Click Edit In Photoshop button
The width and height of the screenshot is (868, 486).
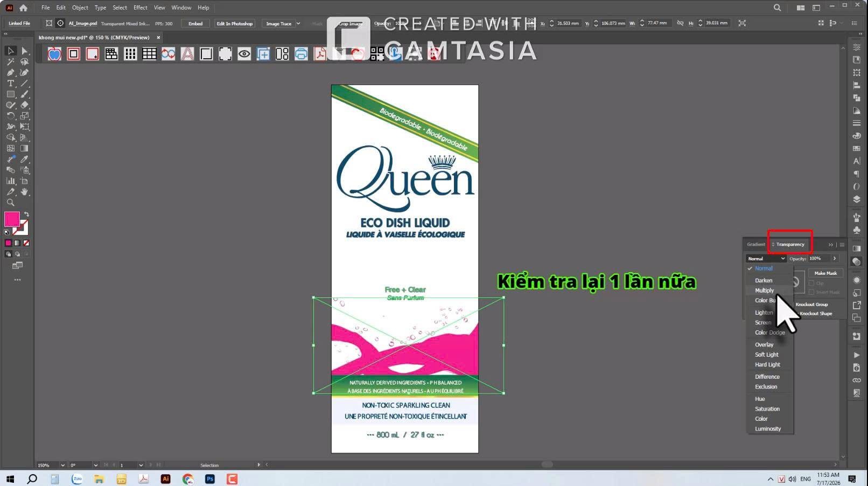[x=234, y=24]
